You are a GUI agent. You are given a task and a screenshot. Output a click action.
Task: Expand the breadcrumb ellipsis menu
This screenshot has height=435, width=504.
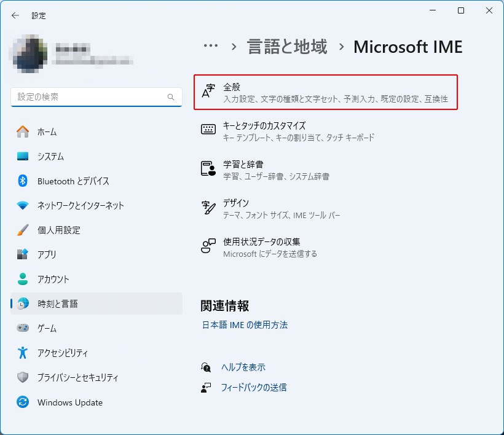click(211, 46)
